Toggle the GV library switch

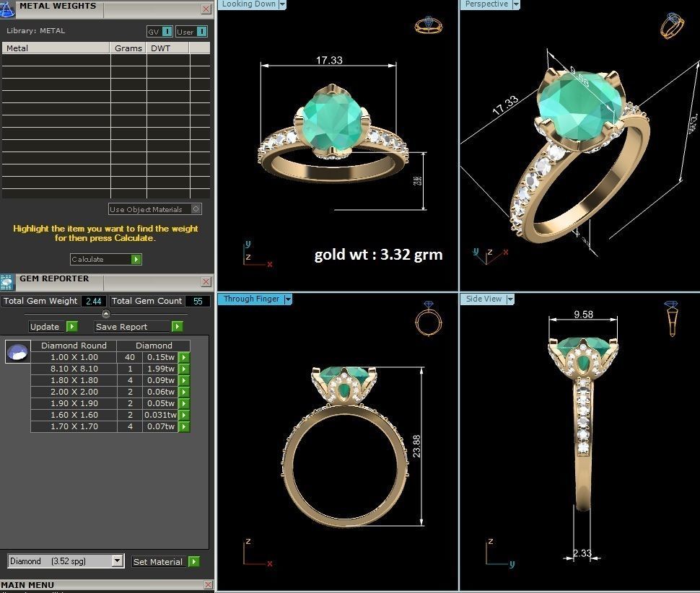pyautogui.click(x=167, y=32)
